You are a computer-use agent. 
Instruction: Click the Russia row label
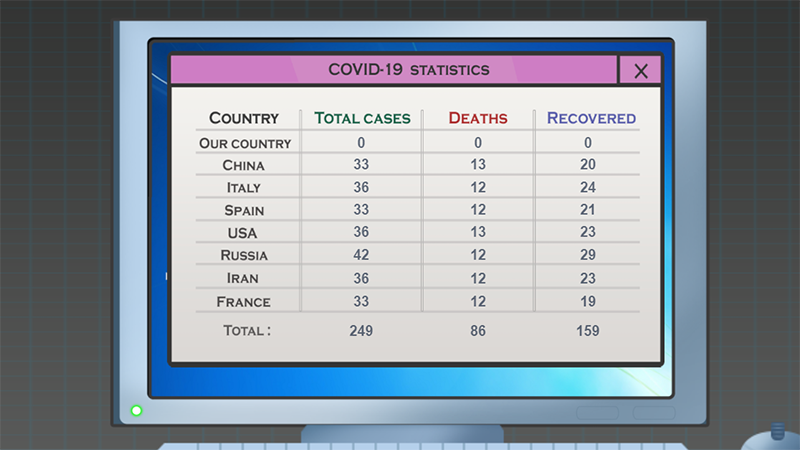click(x=244, y=255)
